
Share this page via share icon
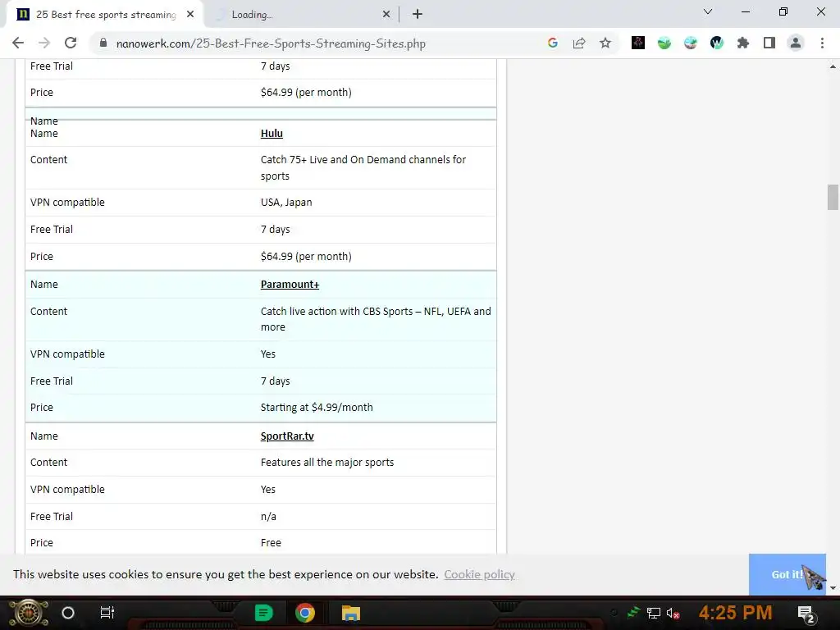click(579, 43)
